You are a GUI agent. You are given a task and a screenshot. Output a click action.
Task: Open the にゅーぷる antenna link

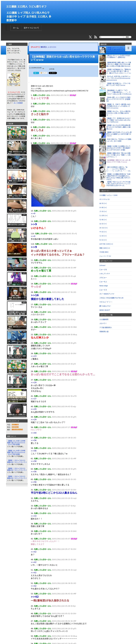pyautogui.click(x=103, y=270)
